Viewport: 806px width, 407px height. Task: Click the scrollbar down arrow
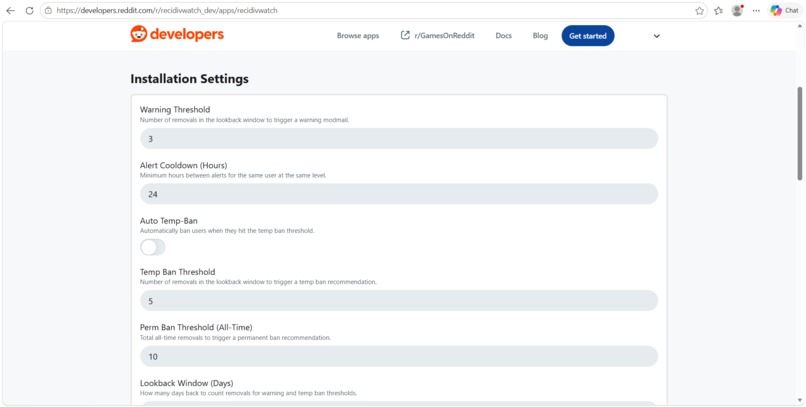(x=799, y=400)
